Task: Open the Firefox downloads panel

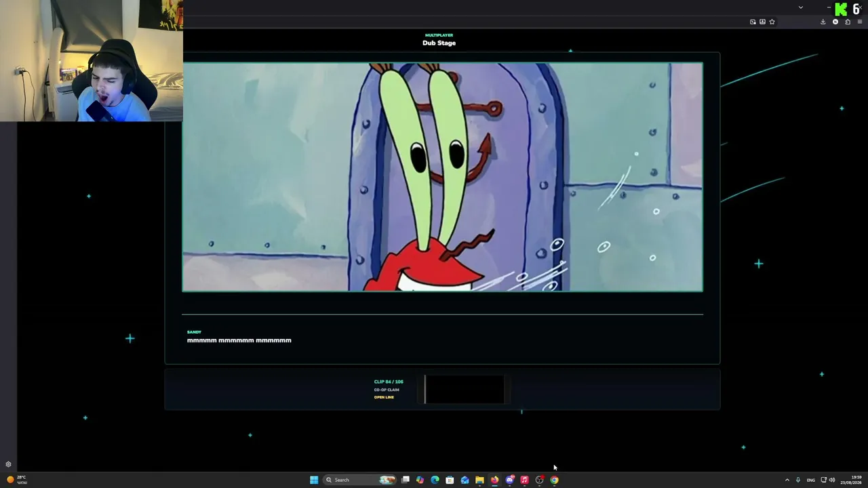Action: pos(823,22)
